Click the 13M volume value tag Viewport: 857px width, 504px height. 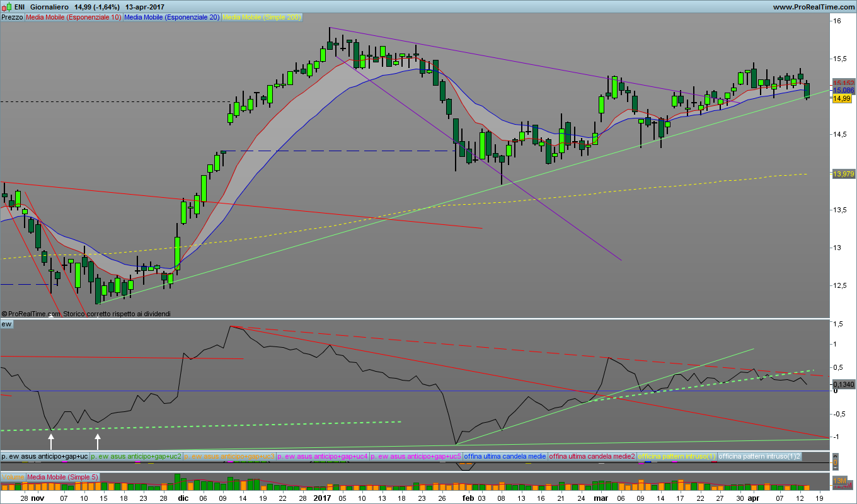(x=839, y=481)
